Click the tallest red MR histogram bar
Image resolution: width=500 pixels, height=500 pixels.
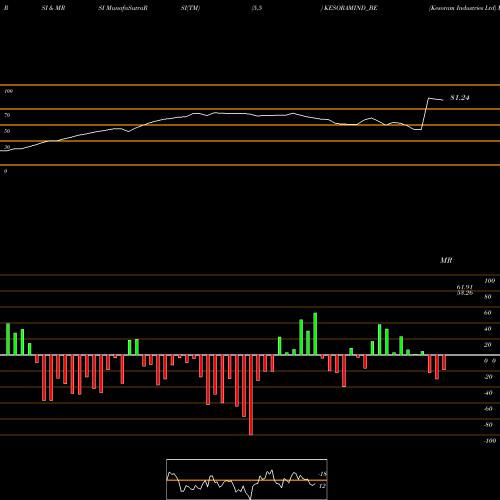[x=251, y=395]
